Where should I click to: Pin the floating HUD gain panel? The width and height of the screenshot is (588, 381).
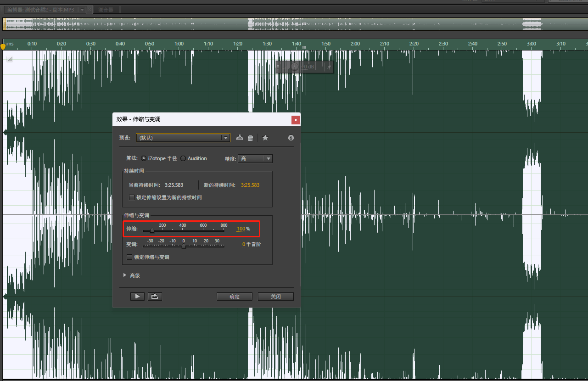329,67
